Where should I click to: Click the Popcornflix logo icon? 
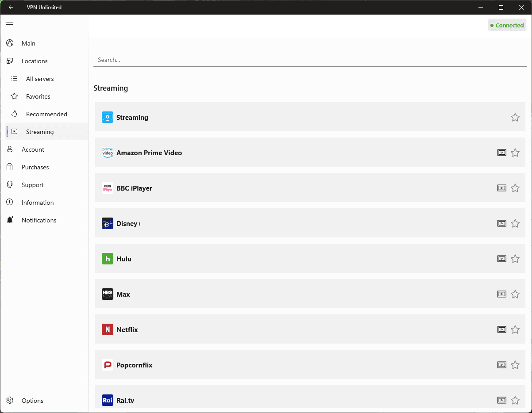(108, 365)
